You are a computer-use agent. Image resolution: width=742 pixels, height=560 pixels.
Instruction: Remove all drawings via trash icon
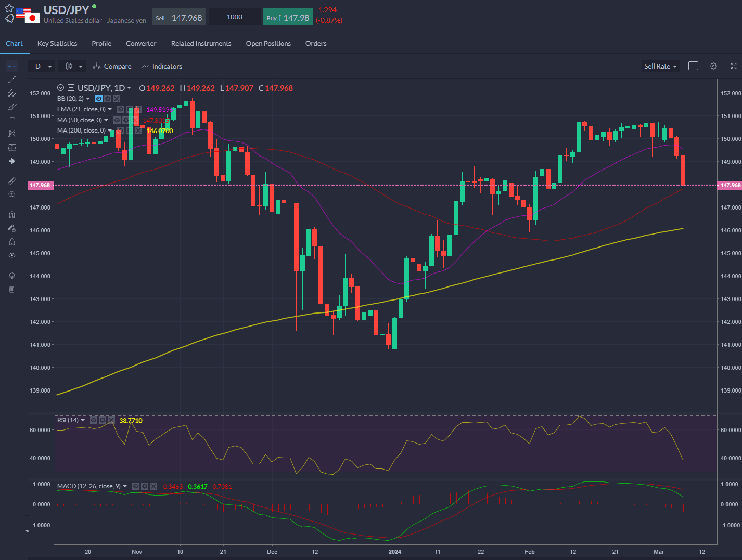pos(12,289)
